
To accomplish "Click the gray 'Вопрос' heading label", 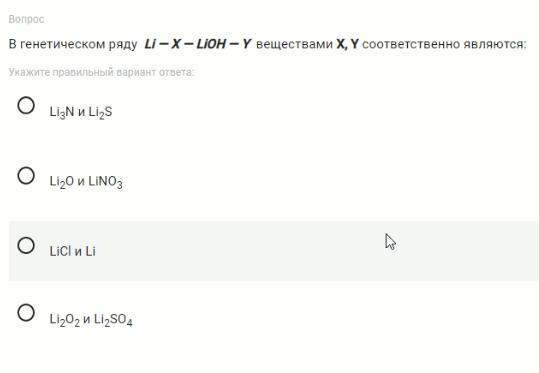I will [26, 19].
